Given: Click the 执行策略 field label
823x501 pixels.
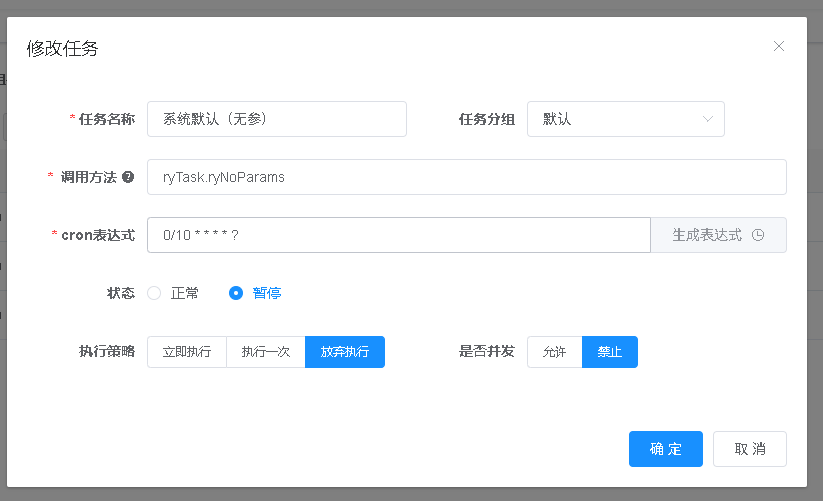Looking at the screenshot, I should point(106,352).
